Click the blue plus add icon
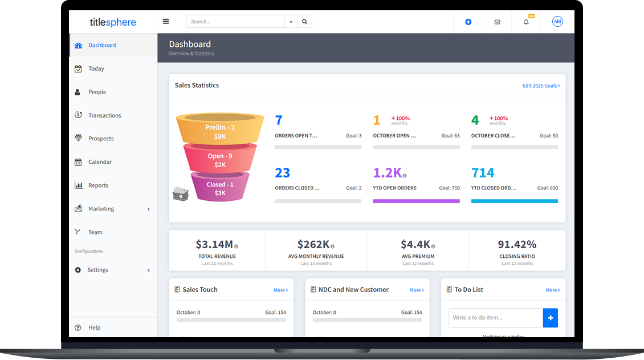Viewport: 644px width, 360px height. [x=468, y=22]
